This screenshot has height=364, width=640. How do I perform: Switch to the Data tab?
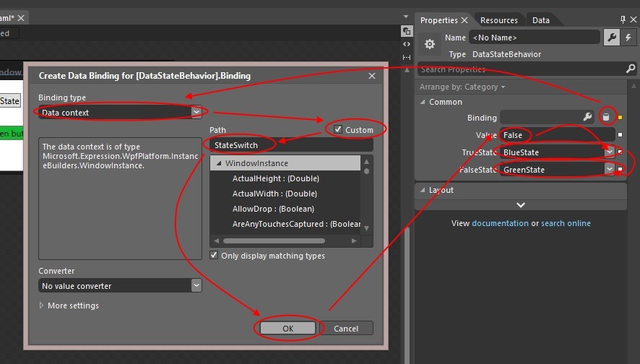click(541, 20)
